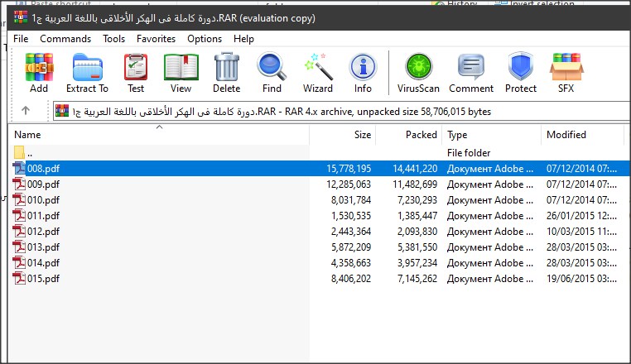631x364 pixels.
Task: Click size value 1,530,535
Action: 351,216
